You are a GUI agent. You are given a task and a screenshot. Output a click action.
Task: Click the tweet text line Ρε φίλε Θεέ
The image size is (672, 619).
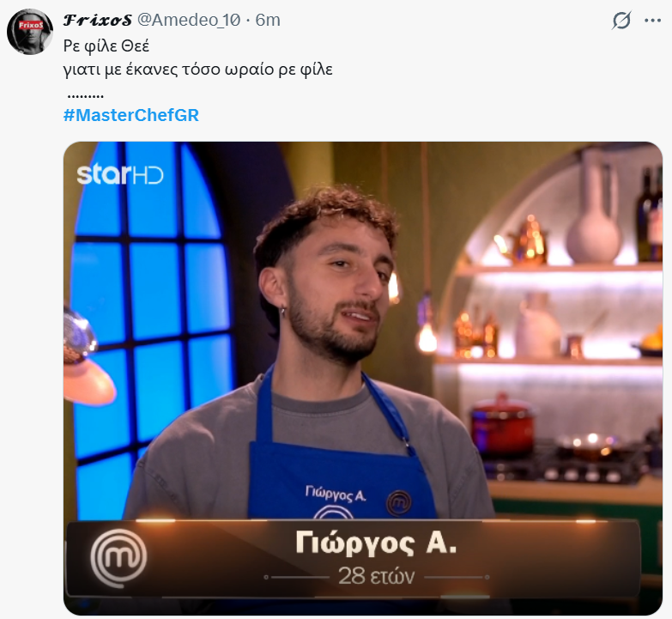coord(106,46)
